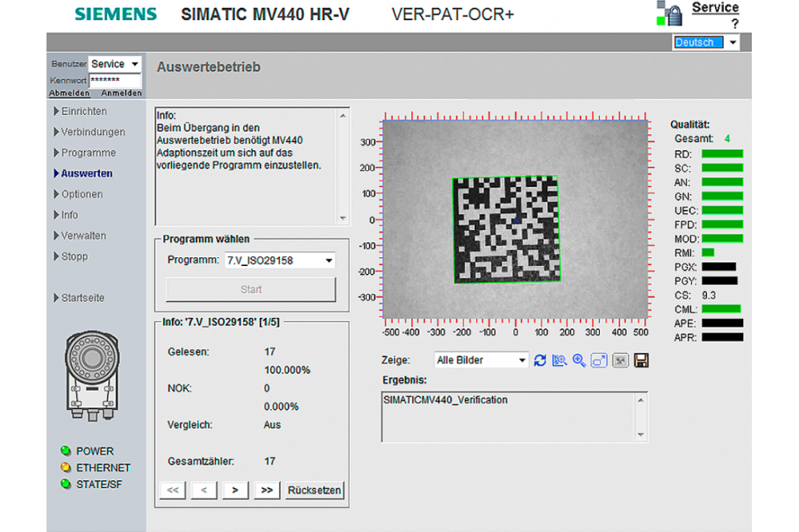Screen dimensions: 799x532
Task: Open the Deutsch language dropdown
Action: tap(706, 42)
